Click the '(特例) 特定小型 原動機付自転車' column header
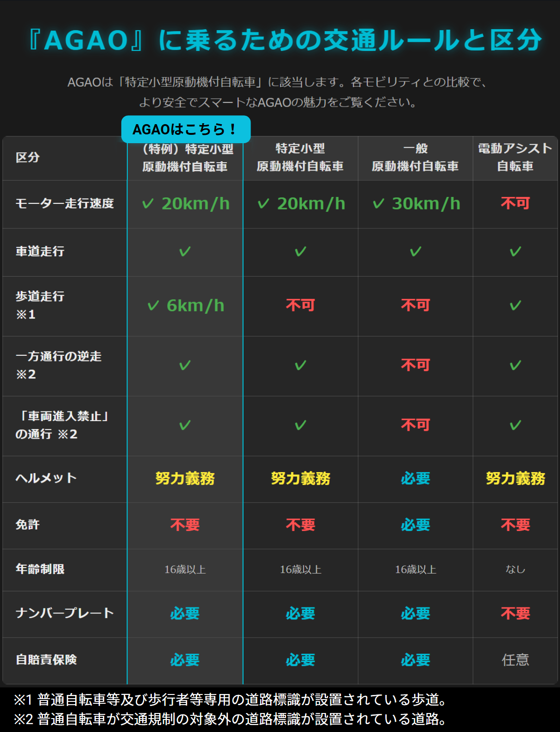This screenshot has width=560, height=732. [x=185, y=158]
